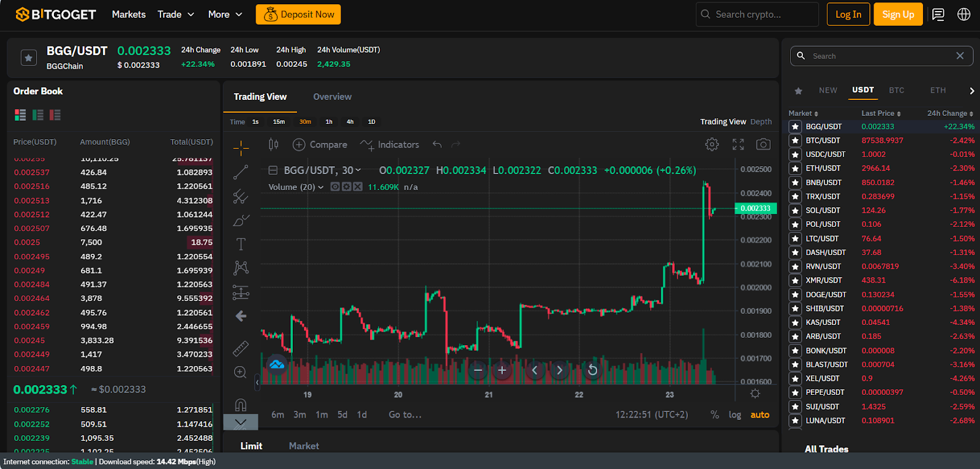Select sell-orders-only red order book view
The height and width of the screenshot is (469, 980).
click(55, 115)
